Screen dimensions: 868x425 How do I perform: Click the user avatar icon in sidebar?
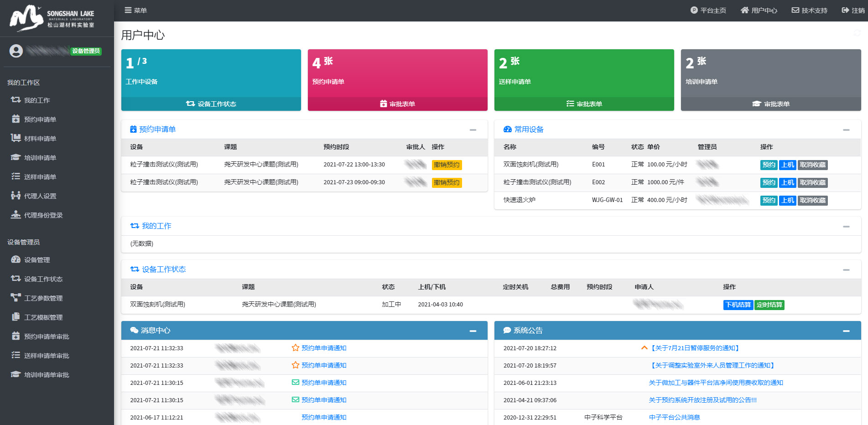pos(16,51)
